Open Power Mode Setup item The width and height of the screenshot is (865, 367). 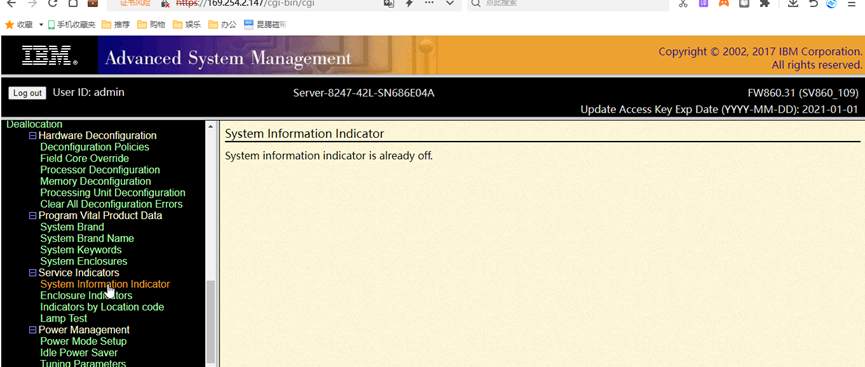click(x=83, y=341)
